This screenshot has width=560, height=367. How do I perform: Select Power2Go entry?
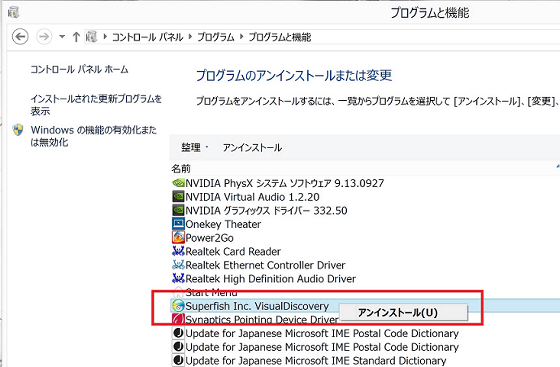(x=209, y=238)
